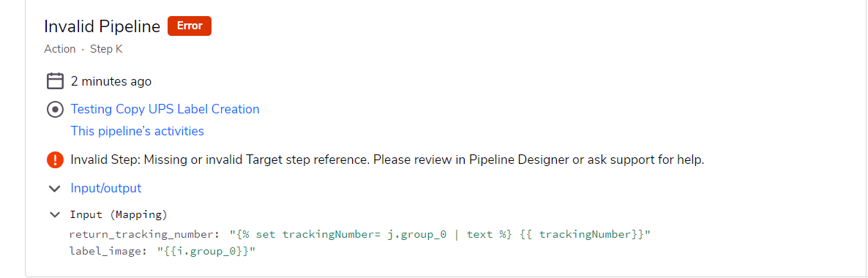Click the red exclamation warning icon
Viewport: 868px width, 278px height.
(x=55, y=160)
